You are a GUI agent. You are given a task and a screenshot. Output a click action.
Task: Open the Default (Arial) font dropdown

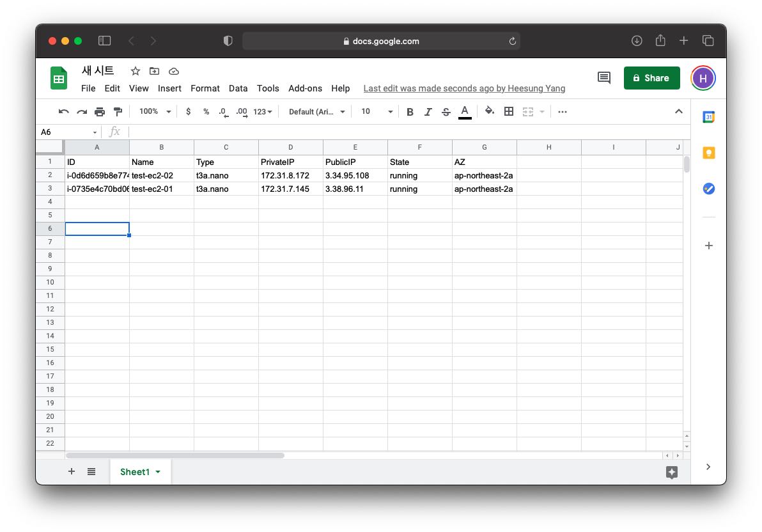[x=317, y=112]
